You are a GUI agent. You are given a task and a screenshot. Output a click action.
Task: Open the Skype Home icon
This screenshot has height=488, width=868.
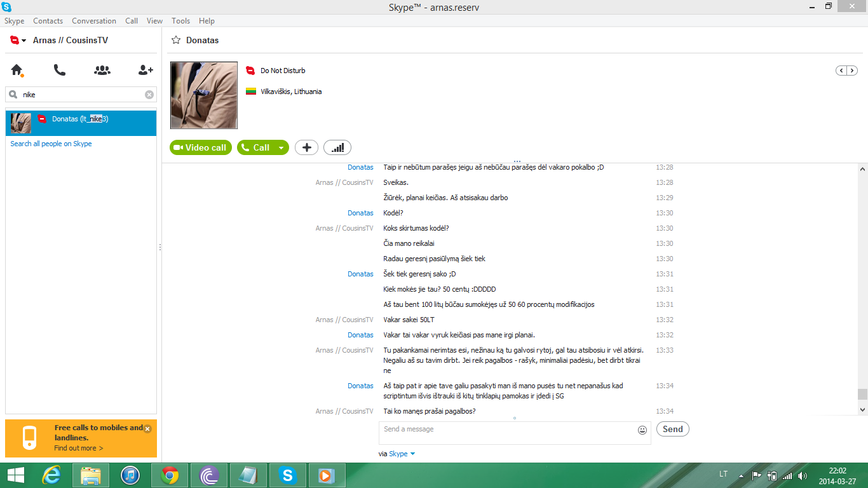17,70
